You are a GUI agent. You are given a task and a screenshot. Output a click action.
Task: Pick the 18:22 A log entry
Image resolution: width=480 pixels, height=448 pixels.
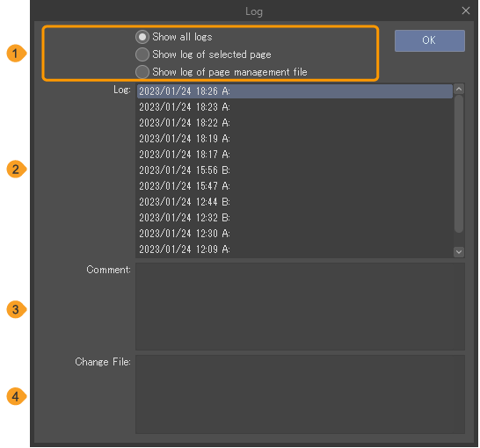(295, 123)
